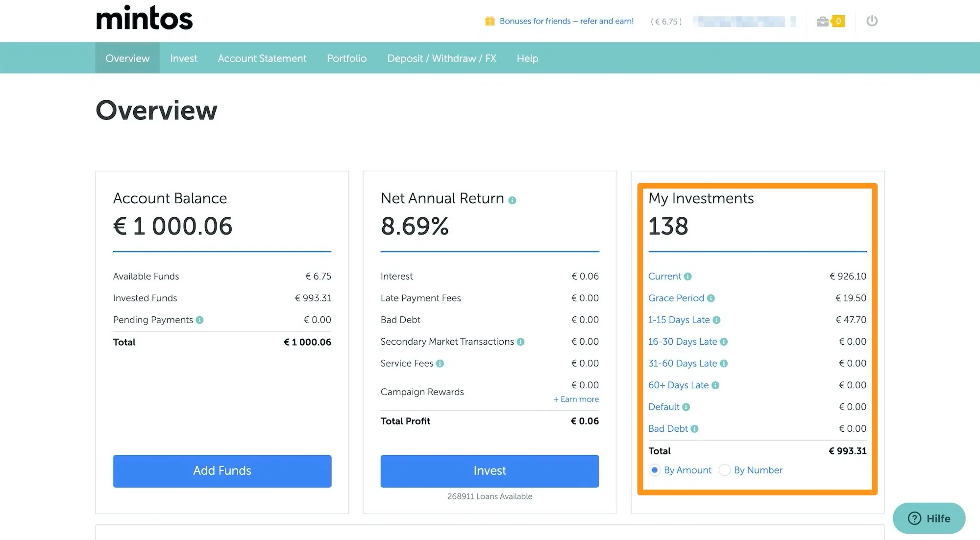The image size is (980, 540).
Task: Click the info icon beside 31-60 Days Late
Action: pyautogui.click(x=724, y=364)
